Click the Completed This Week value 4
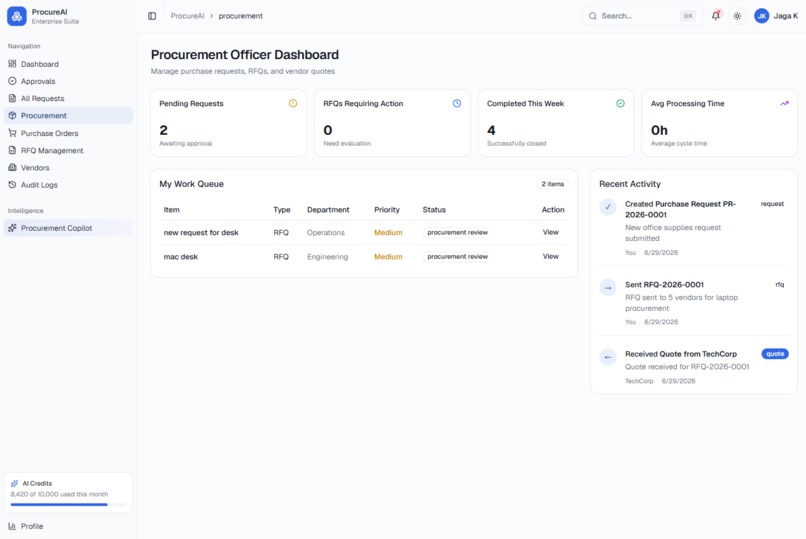This screenshot has height=539, width=806. pyautogui.click(x=491, y=130)
